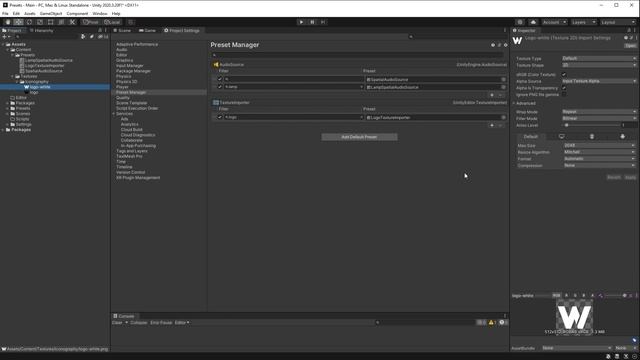Select the Scale tool in the toolbar
This screenshot has width=640, height=360.
pos(40,22)
